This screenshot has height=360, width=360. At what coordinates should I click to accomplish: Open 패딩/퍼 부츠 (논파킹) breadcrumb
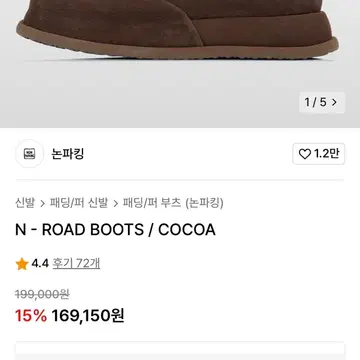[173, 203]
